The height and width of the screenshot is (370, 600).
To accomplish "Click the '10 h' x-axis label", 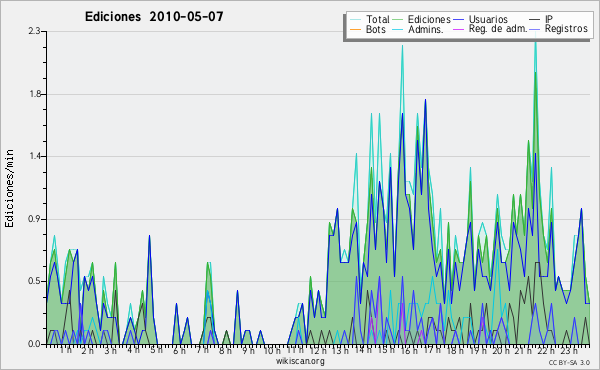I will coord(272,350).
